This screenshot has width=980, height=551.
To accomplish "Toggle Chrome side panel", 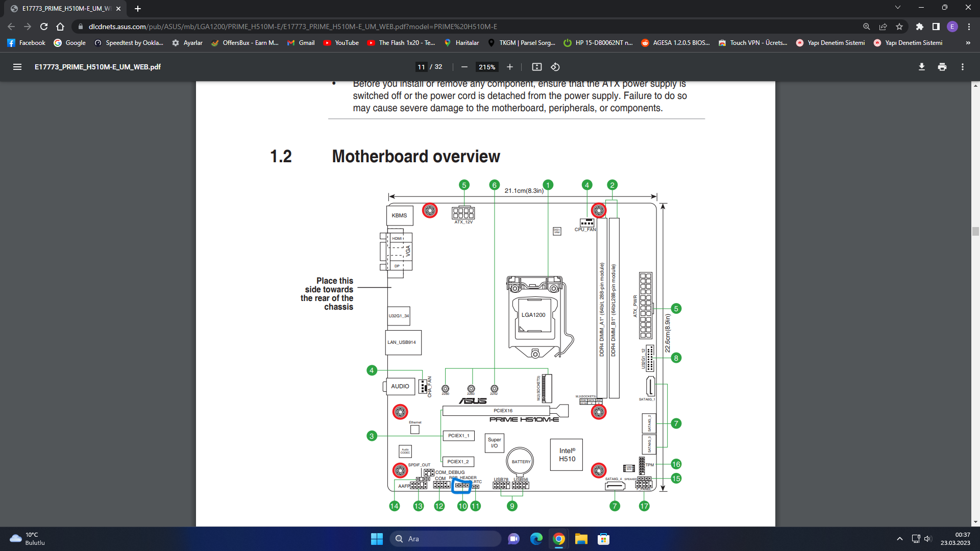I will pyautogui.click(x=936, y=27).
